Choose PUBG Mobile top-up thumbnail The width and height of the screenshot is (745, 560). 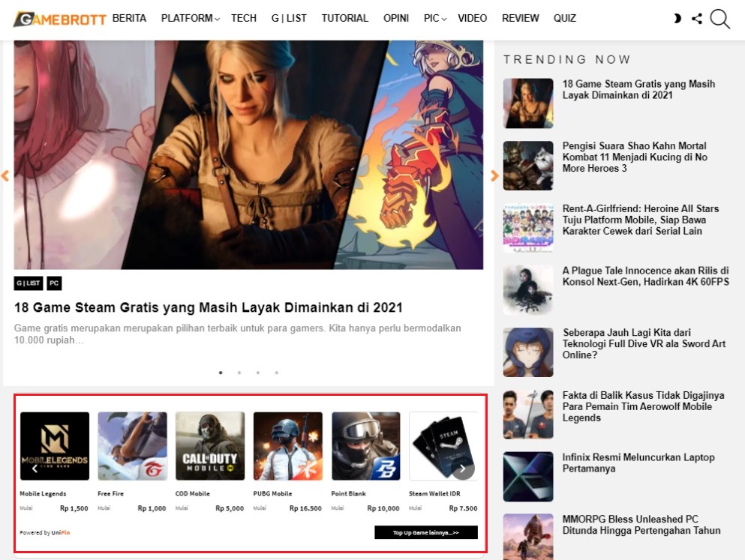tap(288, 446)
